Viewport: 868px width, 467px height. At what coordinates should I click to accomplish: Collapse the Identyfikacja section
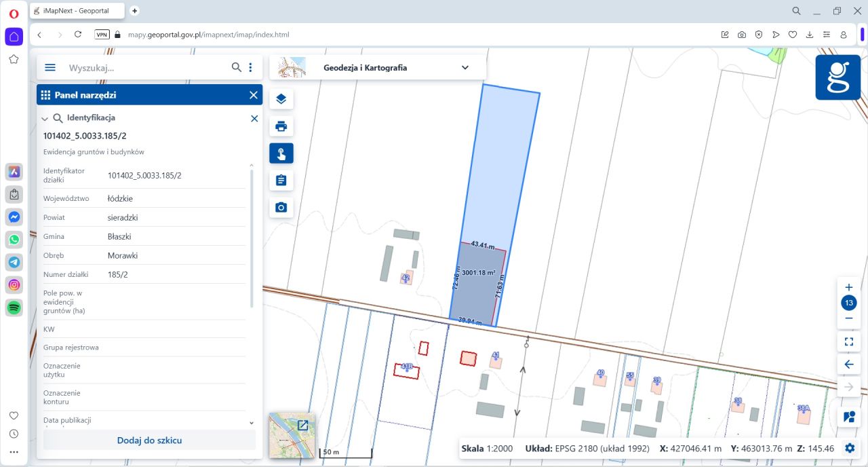coord(45,118)
